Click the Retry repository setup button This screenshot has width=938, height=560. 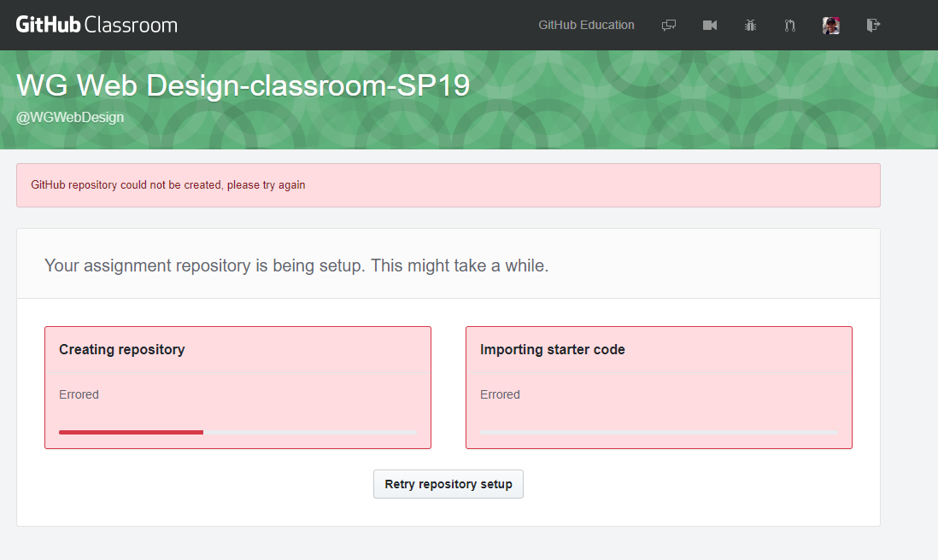coord(448,483)
